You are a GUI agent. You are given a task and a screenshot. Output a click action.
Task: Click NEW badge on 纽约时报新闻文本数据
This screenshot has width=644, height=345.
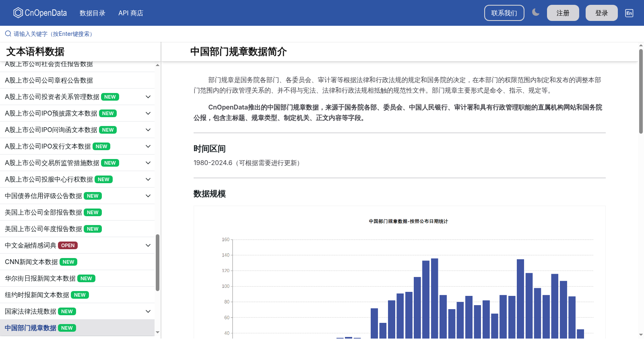pyautogui.click(x=80, y=295)
